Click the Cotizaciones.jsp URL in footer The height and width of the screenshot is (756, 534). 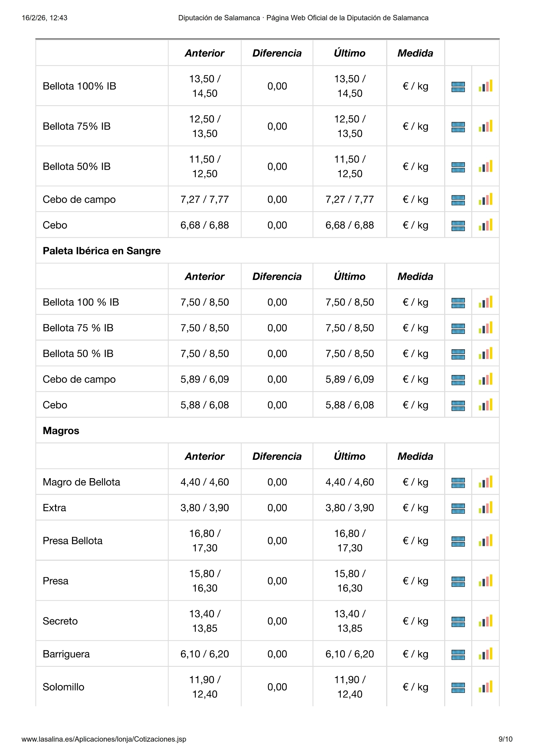104,739
